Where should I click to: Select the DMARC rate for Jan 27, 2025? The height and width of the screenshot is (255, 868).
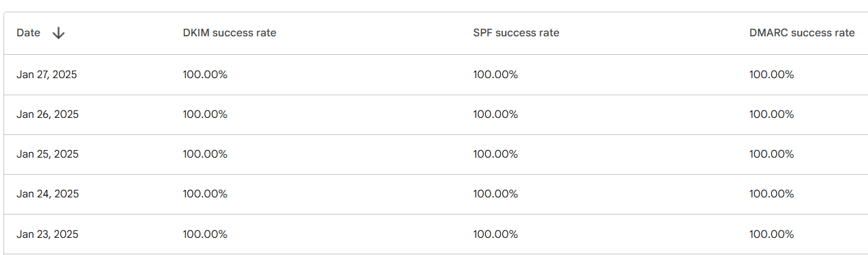pos(772,75)
